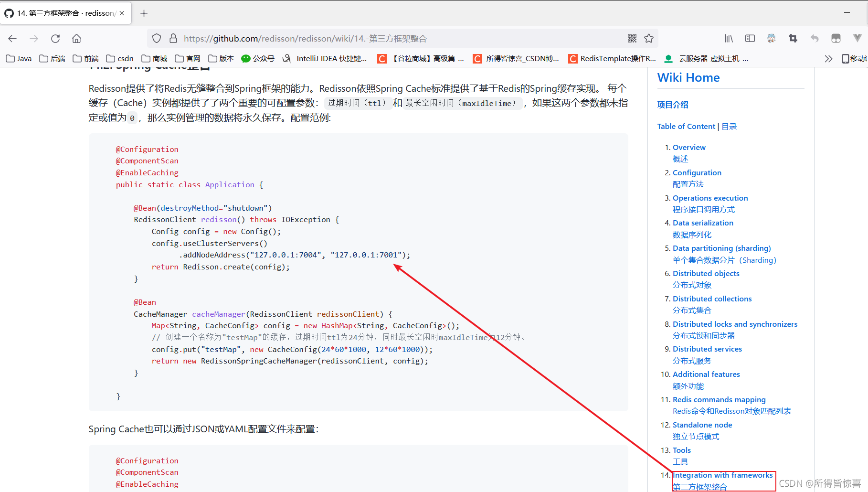
Task: Open the Configuration wiki page
Action: (697, 172)
